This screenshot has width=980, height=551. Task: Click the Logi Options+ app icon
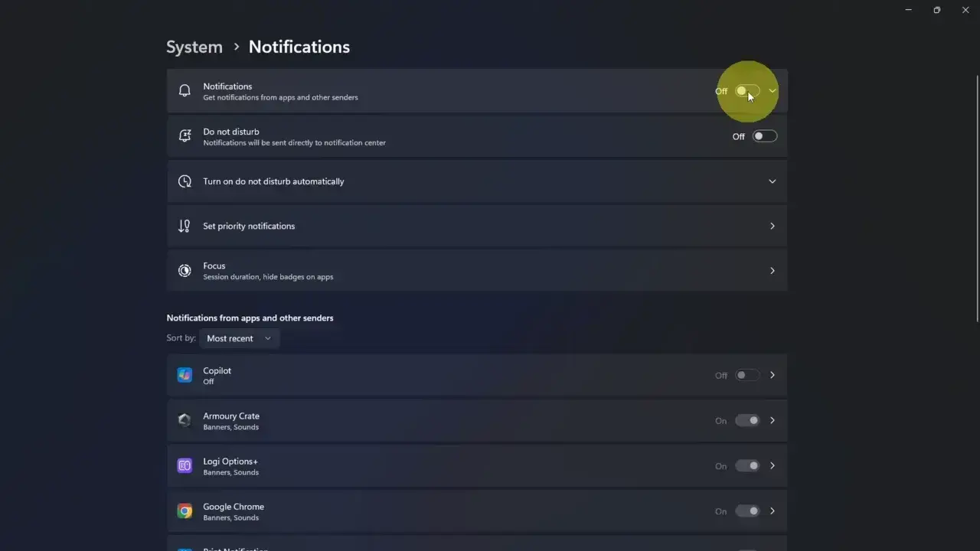pos(185,465)
